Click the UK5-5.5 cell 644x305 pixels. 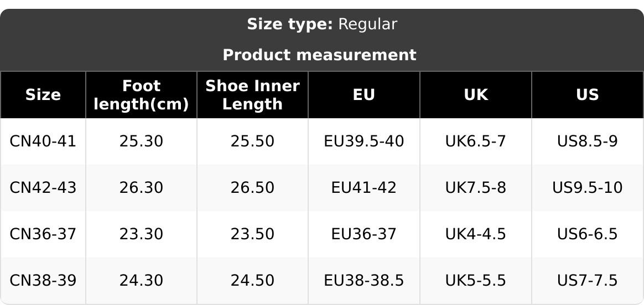[x=476, y=281]
